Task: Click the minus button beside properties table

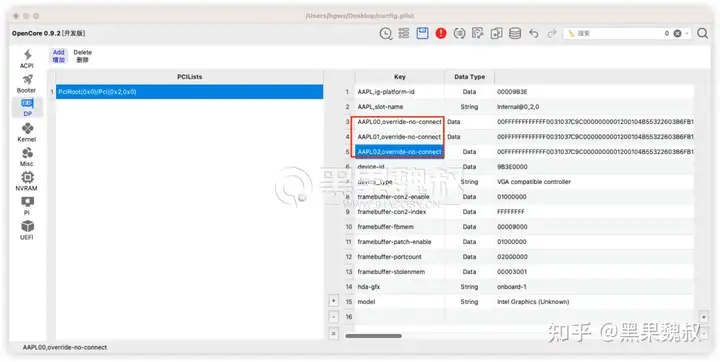Action: click(334, 317)
